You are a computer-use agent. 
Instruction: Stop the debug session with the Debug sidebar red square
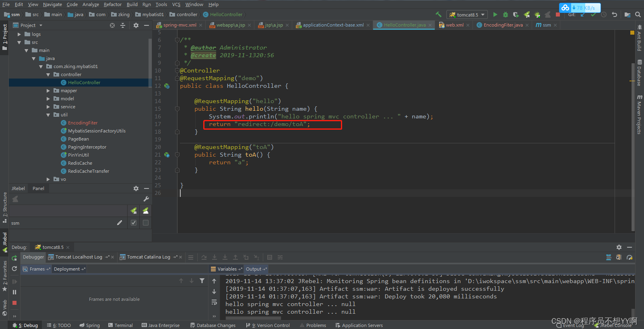(x=14, y=303)
